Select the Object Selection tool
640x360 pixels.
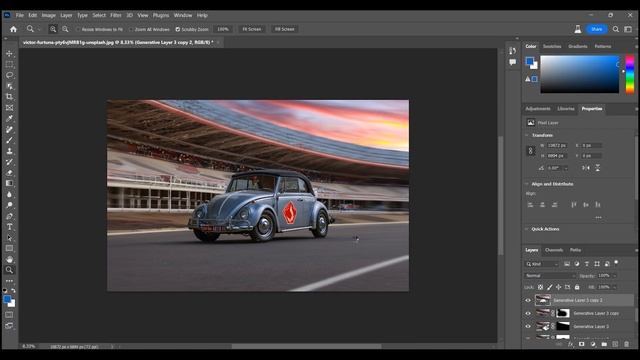pyautogui.click(x=9, y=86)
